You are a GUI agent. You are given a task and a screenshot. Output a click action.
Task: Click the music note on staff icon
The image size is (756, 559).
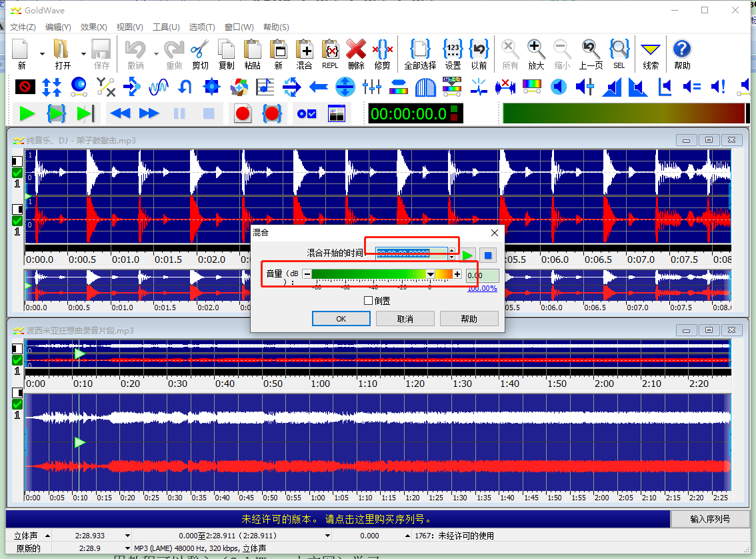(265, 87)
